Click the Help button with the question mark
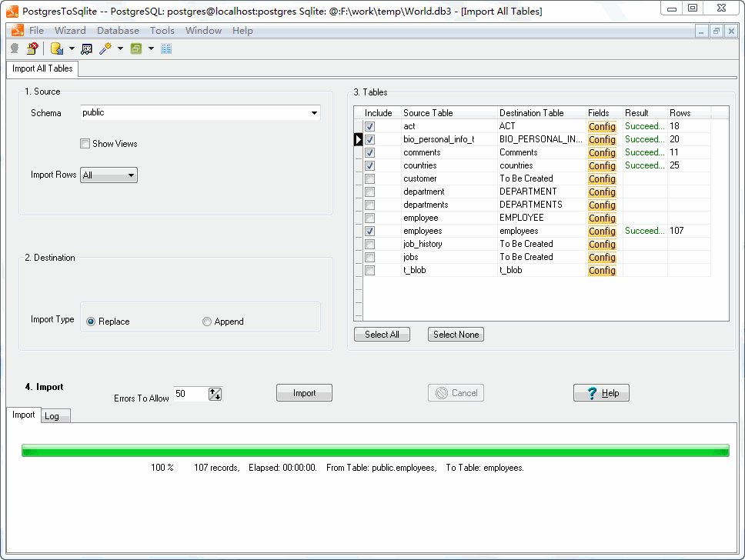 point(602,393)
